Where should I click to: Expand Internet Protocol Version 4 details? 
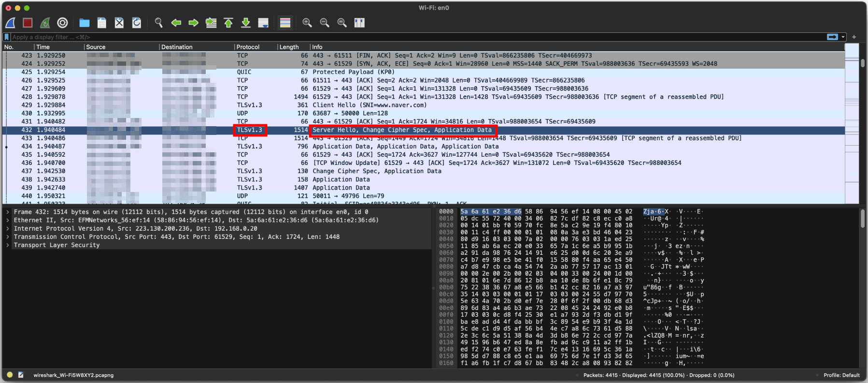(8, 229)
